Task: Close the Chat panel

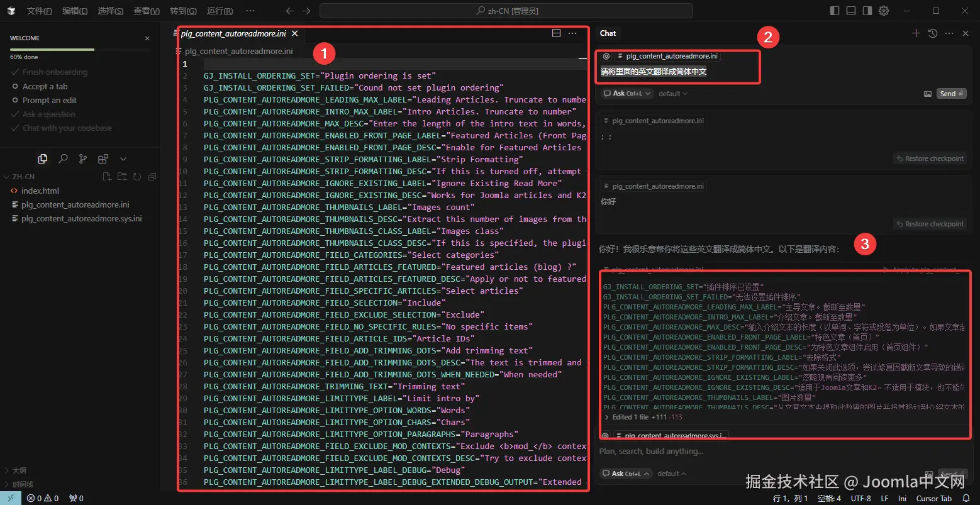Action: click(x=966, y=33)
